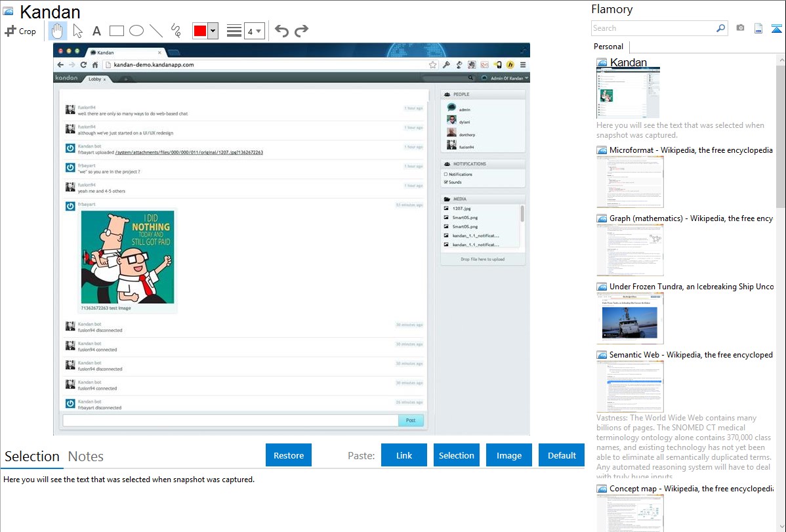Click the bookmark star in the snapshot's address bar

[x=432, y=65]
